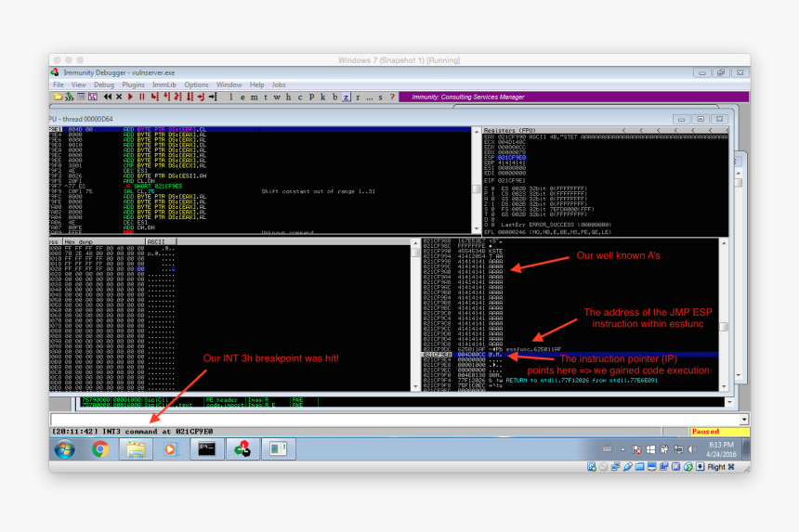Launch Google Chrome from the taskbar
The height and width of the screenshot is (532, 799).
(100, 449)
